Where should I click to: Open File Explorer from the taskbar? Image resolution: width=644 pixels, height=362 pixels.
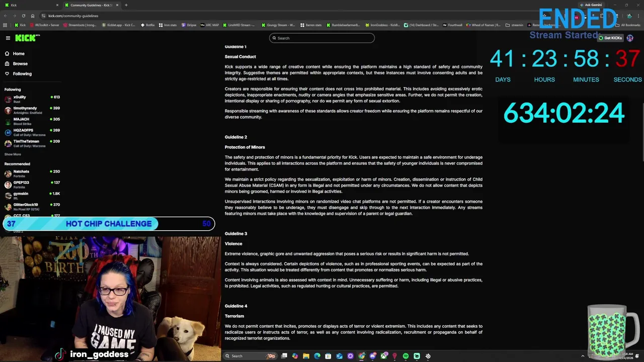[306, 356]
